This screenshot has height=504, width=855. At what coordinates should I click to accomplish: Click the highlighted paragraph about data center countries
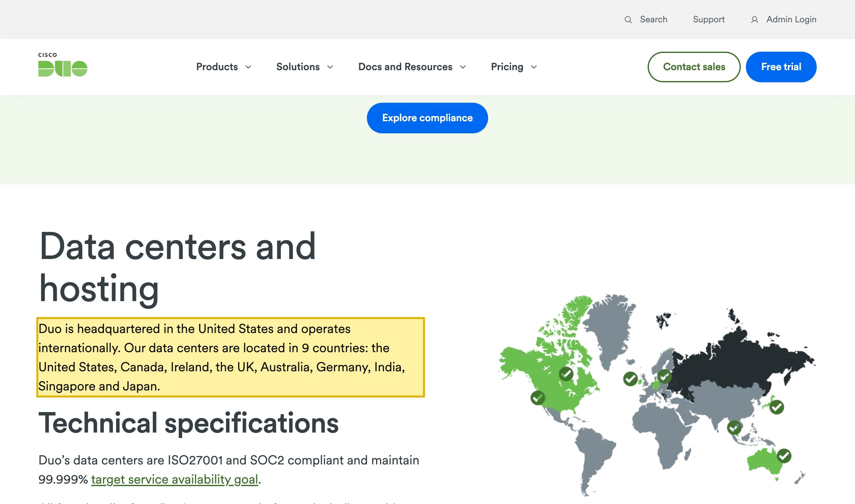pos(231,357)
